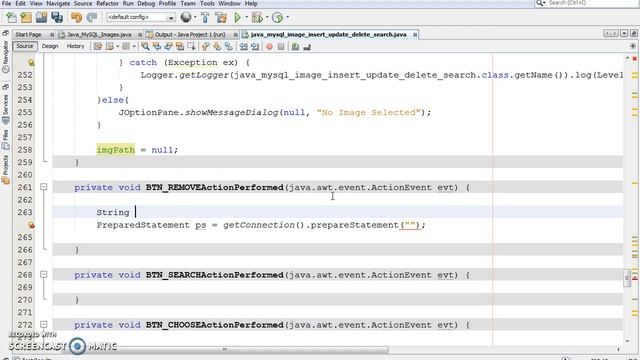
Task: Click the Clean and Build icon
Action: (x=221, y=17)
